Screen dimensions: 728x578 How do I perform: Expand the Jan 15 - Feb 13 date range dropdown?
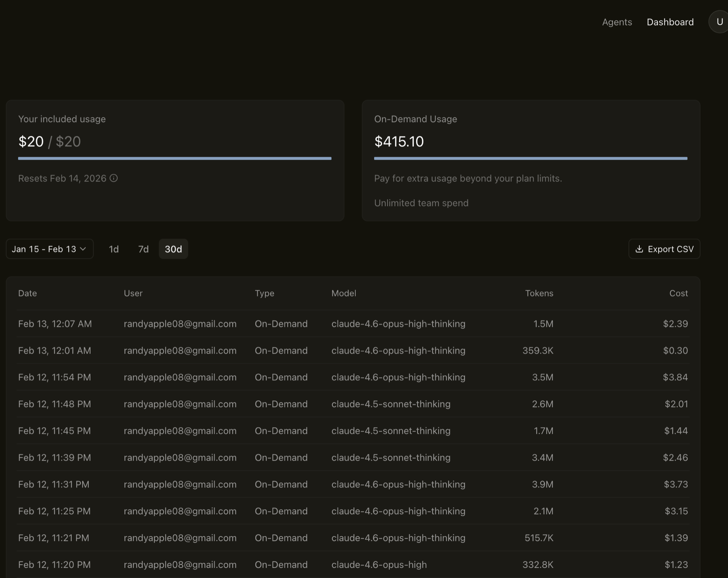coord(49,249)
